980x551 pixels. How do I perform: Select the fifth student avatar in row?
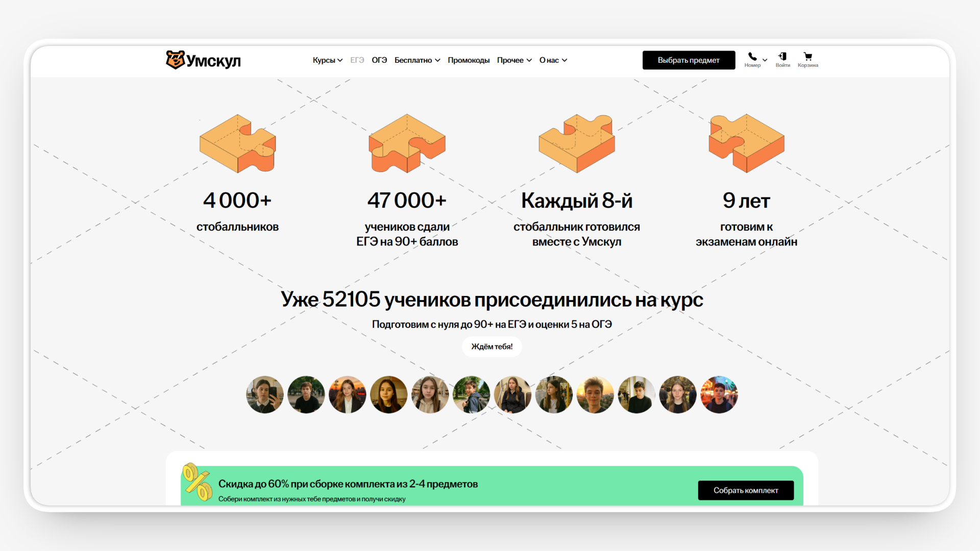[430, 395]
